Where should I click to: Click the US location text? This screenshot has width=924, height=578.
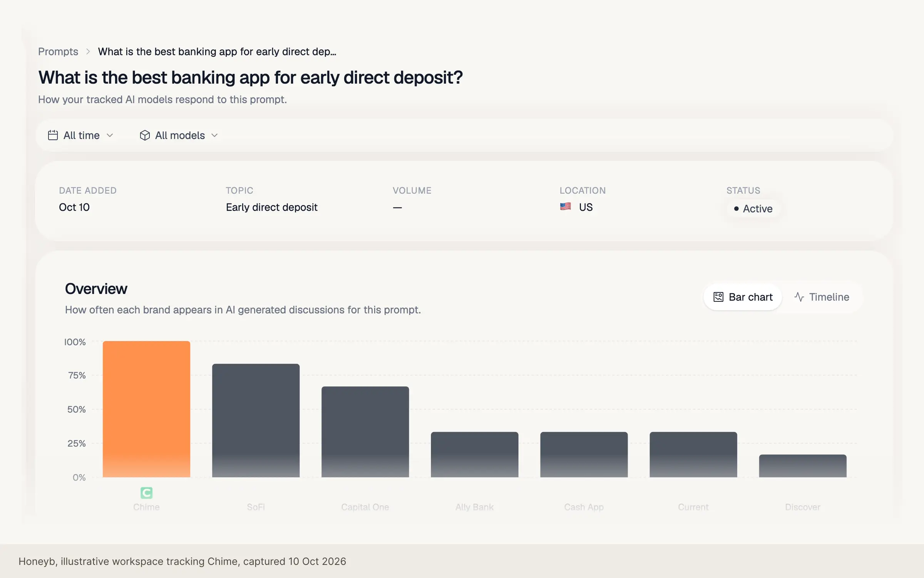(x=586, y=207)
